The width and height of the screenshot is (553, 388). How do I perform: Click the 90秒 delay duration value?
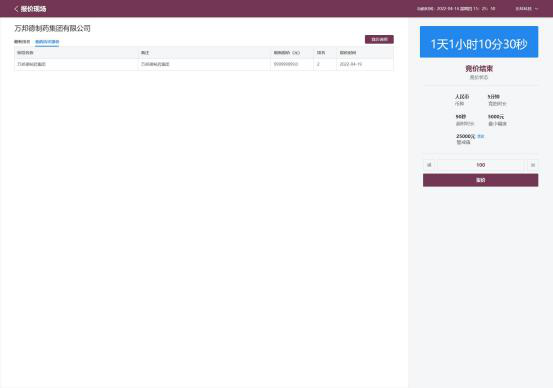point(461,116)
